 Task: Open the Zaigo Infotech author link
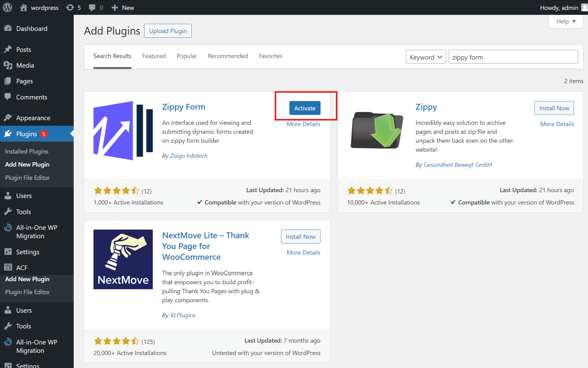188,156
